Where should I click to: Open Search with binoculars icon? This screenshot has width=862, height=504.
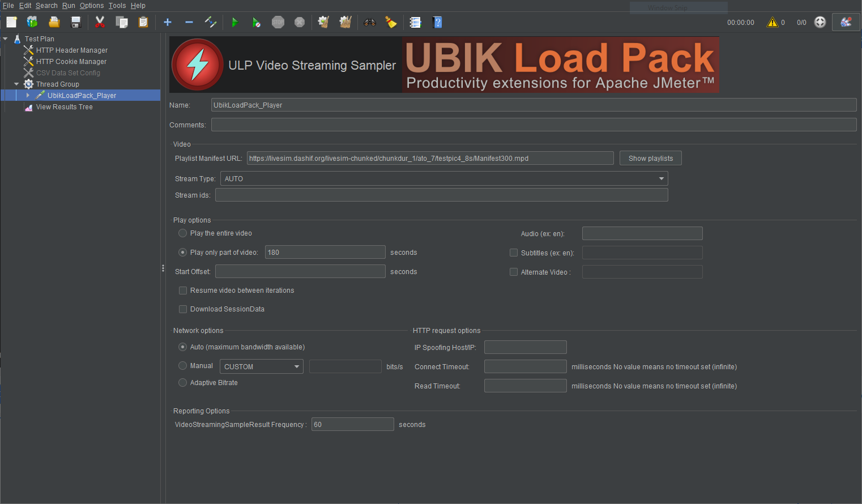pyautogui.click(x=370, y=22)
